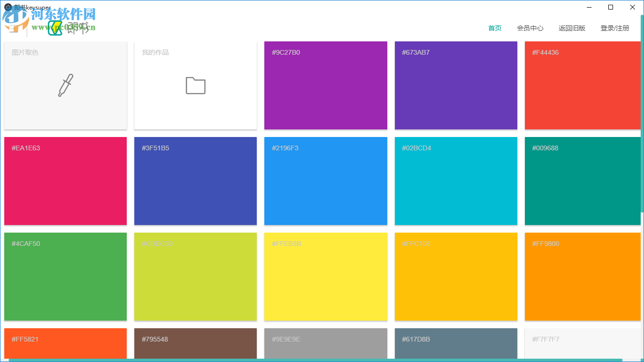Choose the green #4CAF50 swatch
Viewport: 644px width, 362px height.
click(x=65, y=276)
